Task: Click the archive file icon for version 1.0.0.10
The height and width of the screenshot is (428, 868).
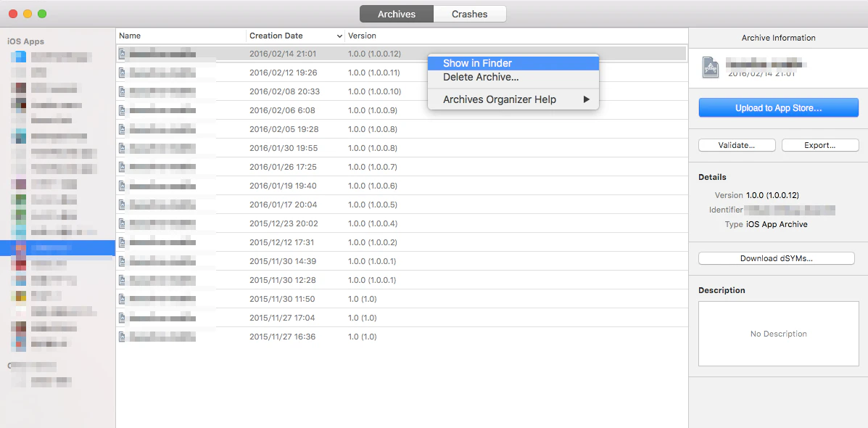Action: coord(123,91)
